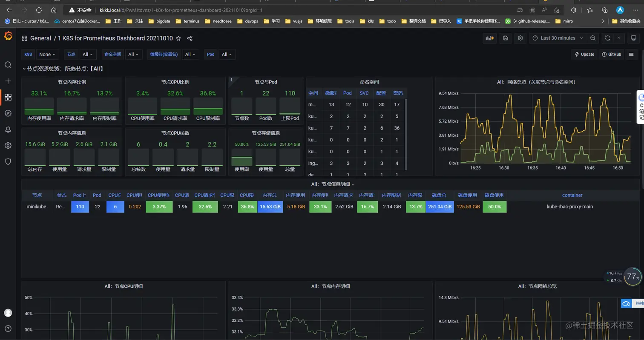Sort namespaces by the SVC column header
Screen dimensions: 644x340
pyautogui.click(x=364, y=93)
